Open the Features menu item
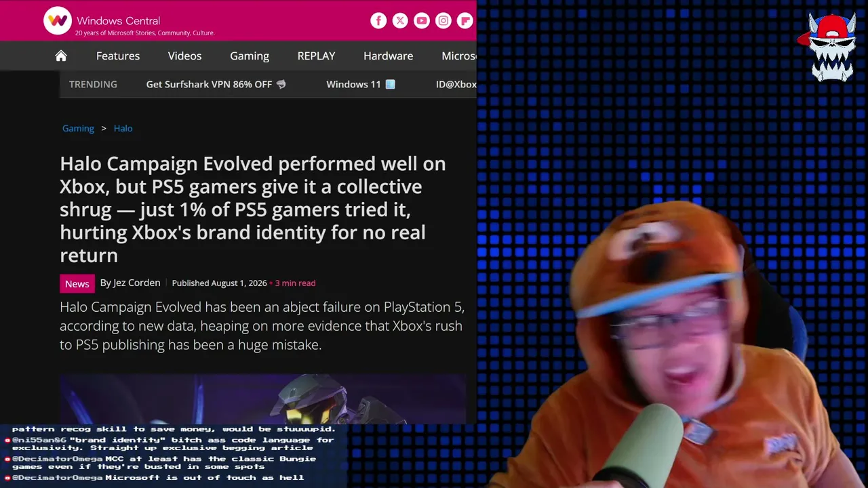Image resolution: width=868 pixels, height=488 pixels. (x=118, y=56)
